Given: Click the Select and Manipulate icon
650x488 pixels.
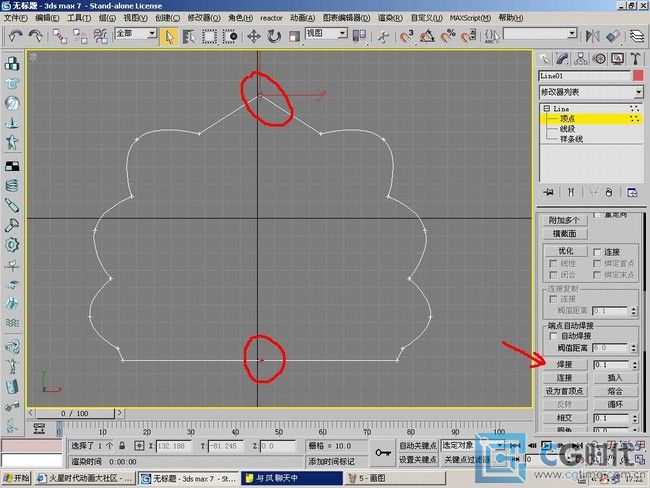Looking at the screenshot, I should (x=384, y=36).
